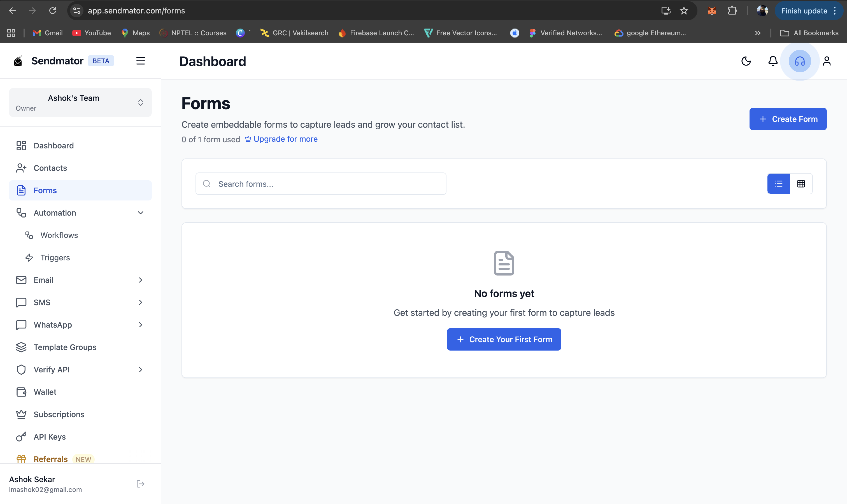Collapse the Automation section
This screenshot has width=847, height=504.
(x=140, y=213)
